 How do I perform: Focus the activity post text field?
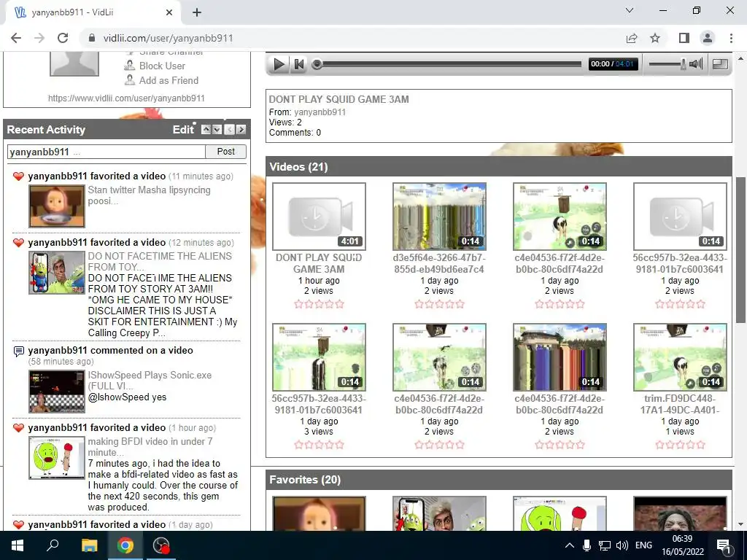click(x=107, y=152)
